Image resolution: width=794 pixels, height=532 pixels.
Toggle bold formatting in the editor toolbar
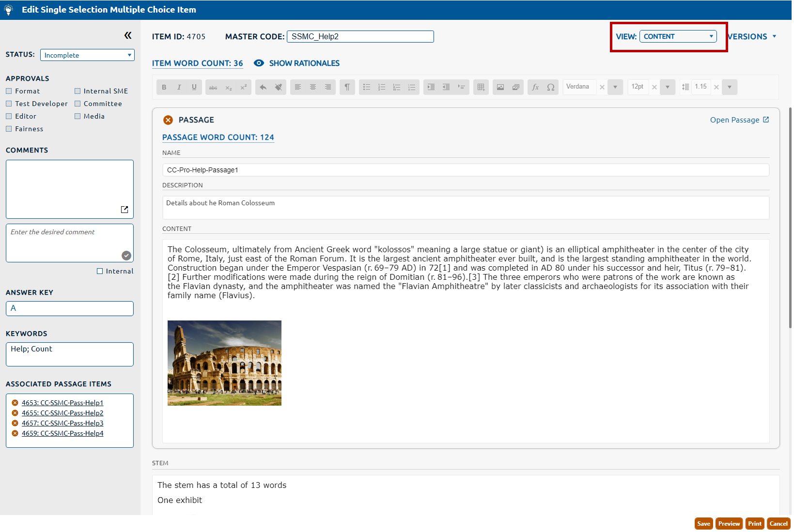coord(164,87)
